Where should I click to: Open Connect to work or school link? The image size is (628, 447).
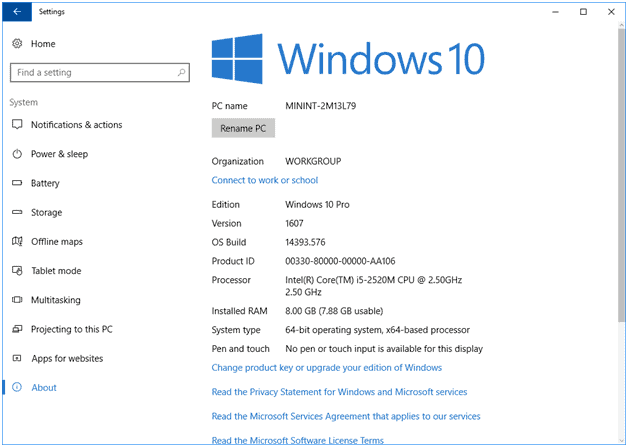pyautogui.click(x=265, y=180)
